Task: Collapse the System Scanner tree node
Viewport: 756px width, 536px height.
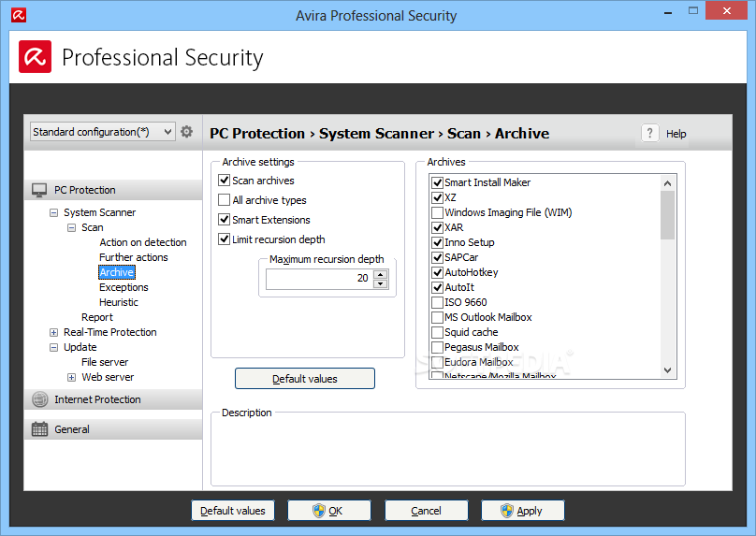Action: 53,212
